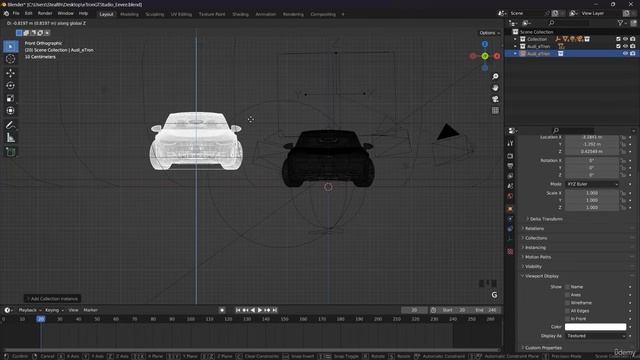Image resolution: width=640 pixels, height=360 pixels.
Task: Click the outliner filter funnel icon
Action: click(620, 23)
